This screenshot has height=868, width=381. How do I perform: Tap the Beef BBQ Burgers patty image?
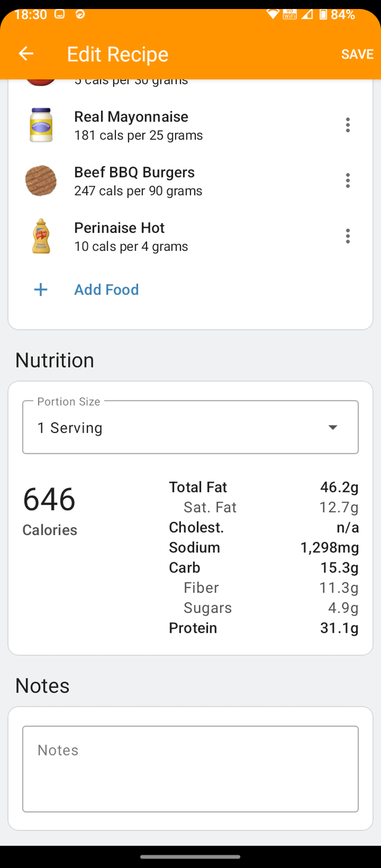[41, 181]
